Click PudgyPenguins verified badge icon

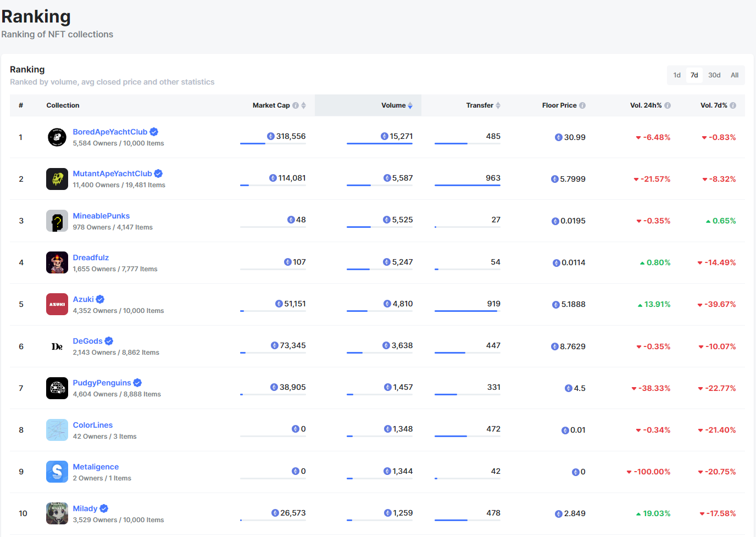137,383
